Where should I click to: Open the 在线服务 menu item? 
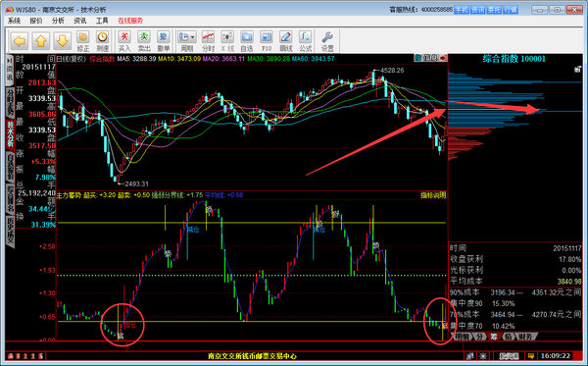(130, 21)
